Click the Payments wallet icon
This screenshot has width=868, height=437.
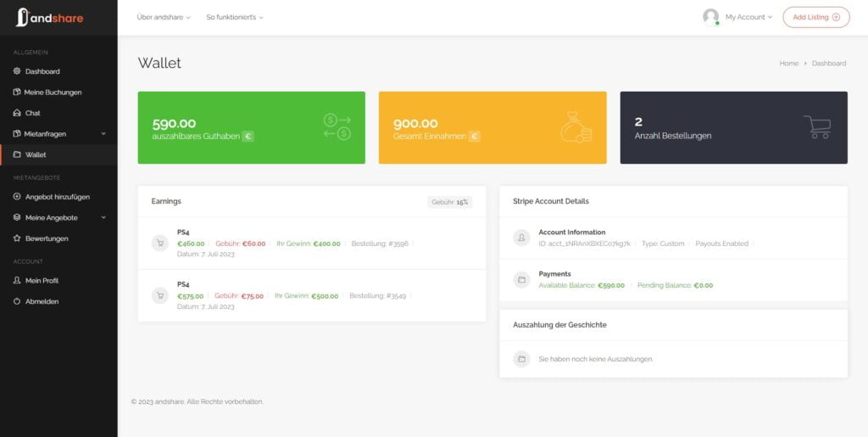521,279
